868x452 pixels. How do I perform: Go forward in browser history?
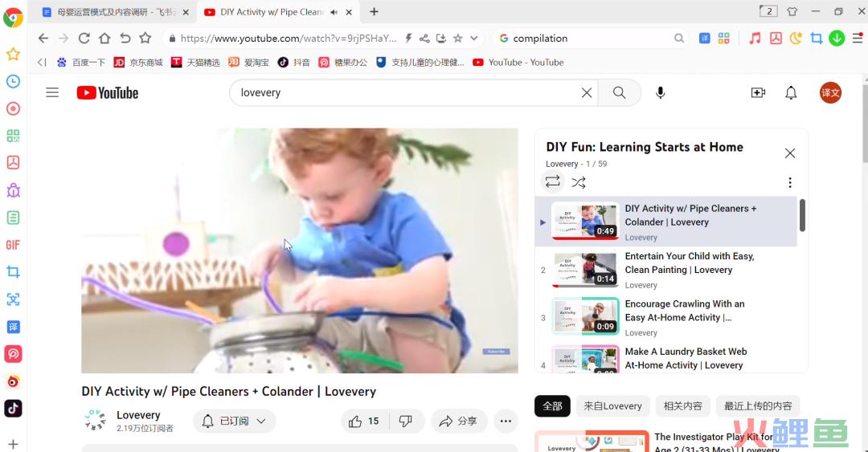click(63, 39)
